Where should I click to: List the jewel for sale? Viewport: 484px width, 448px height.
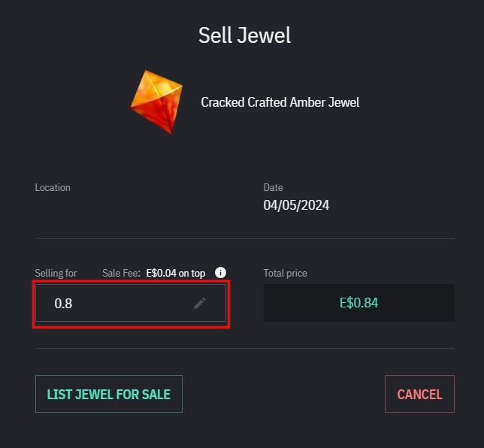click(x=109, y=394)
